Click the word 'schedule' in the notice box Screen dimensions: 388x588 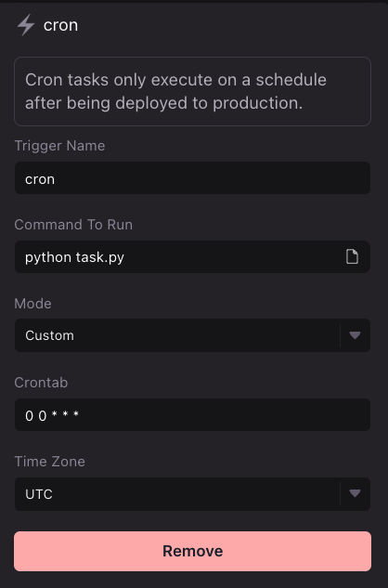[x=291, y=80]
